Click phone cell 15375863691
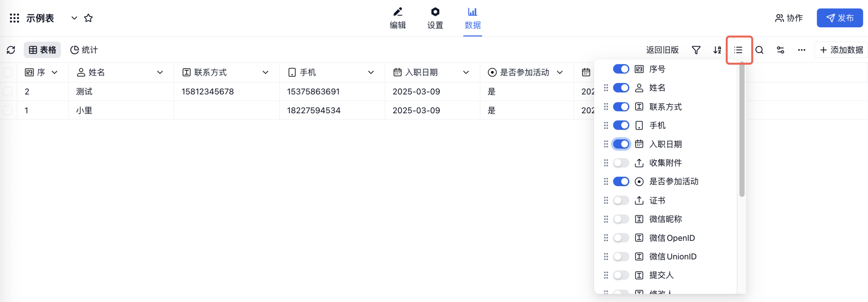The width and height of the screenshot is (868, 302). (332, 92)
